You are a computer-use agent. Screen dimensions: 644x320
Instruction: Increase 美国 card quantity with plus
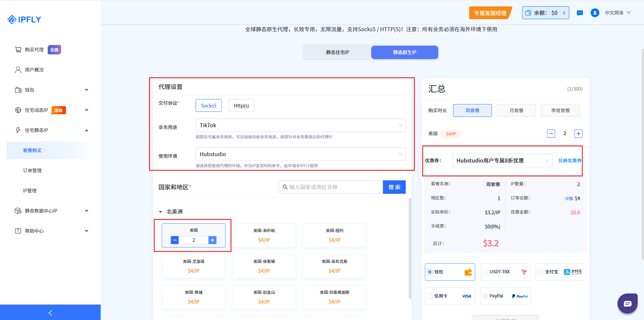(212, 240)
